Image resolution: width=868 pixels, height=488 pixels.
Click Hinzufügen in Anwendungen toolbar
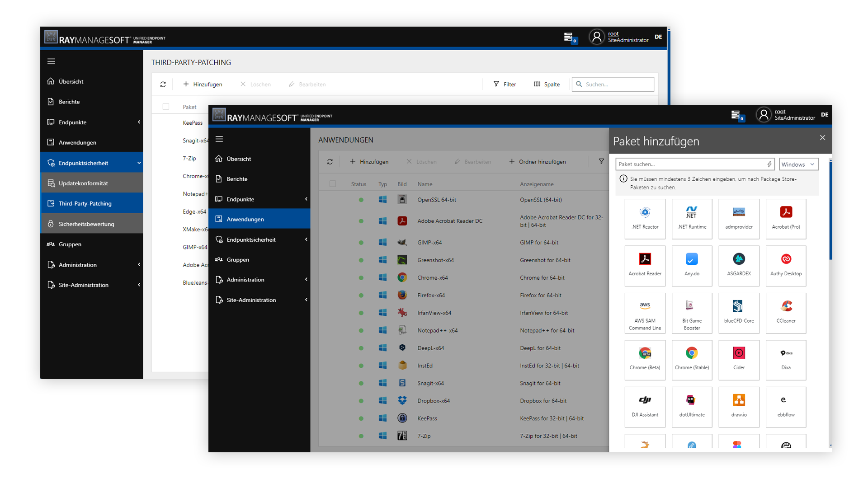pyautogui.click(x=369, y=162)
